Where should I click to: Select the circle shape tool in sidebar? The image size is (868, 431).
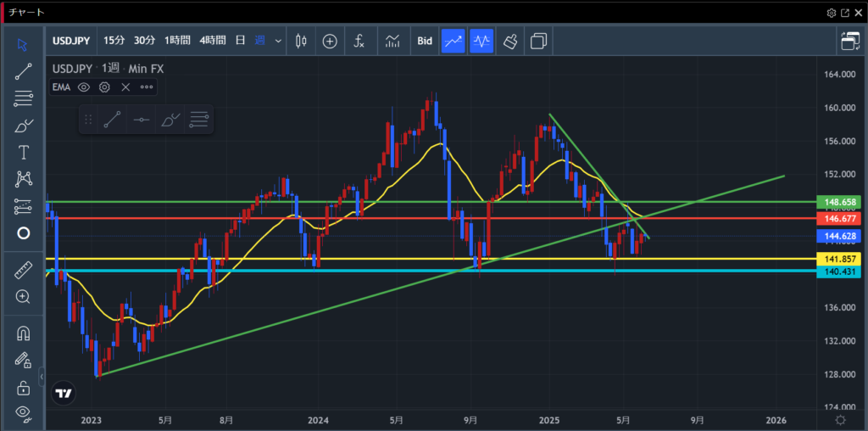coord(23,233)
